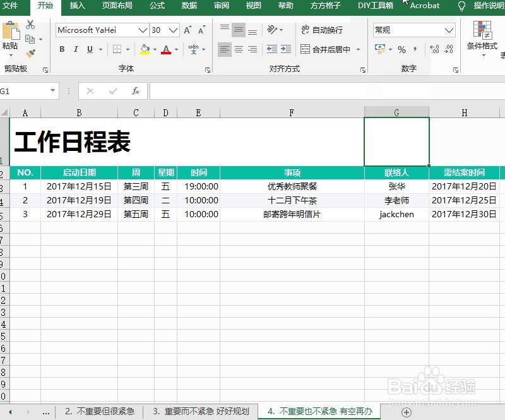The image size is (505, 420).
Task: Pick the red font color swatch
Action: (167, 52)
